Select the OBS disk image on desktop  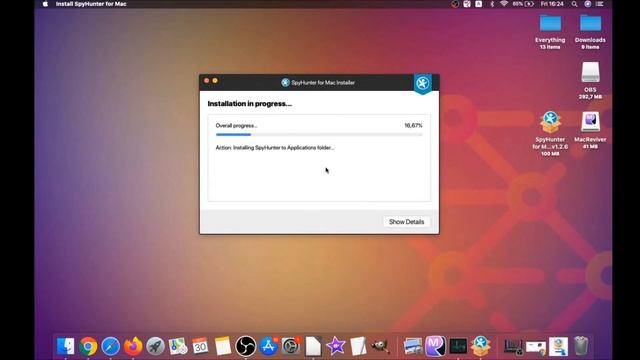pyautogui.click(x=590, y=80)
